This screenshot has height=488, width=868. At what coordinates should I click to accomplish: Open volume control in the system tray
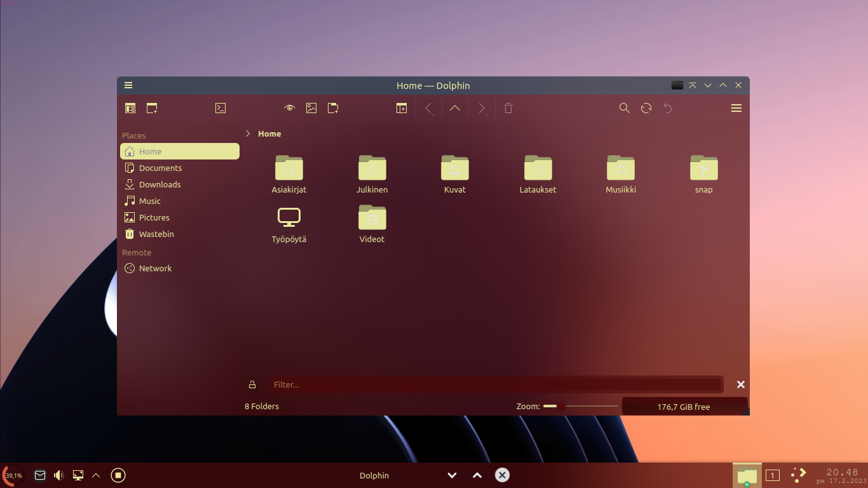click(x=59, y=475)
